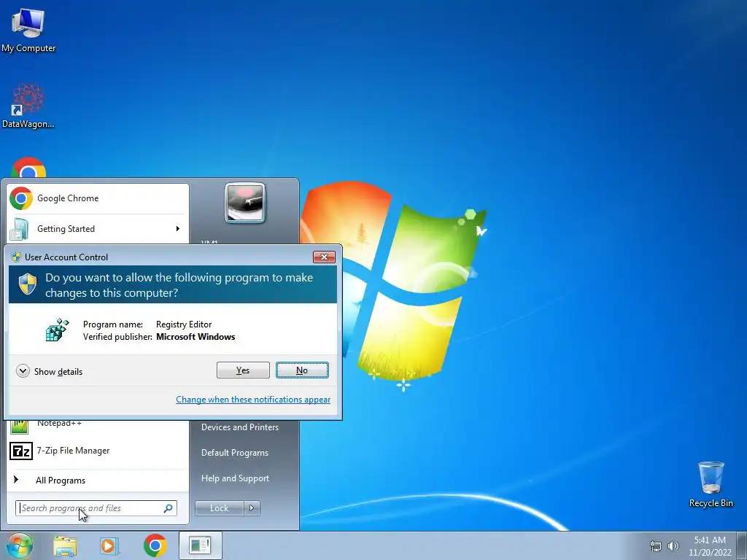Click the volume speaker icon in the tray
The image size is (747, 560).
pyautogui.click(x=673, y=546)
